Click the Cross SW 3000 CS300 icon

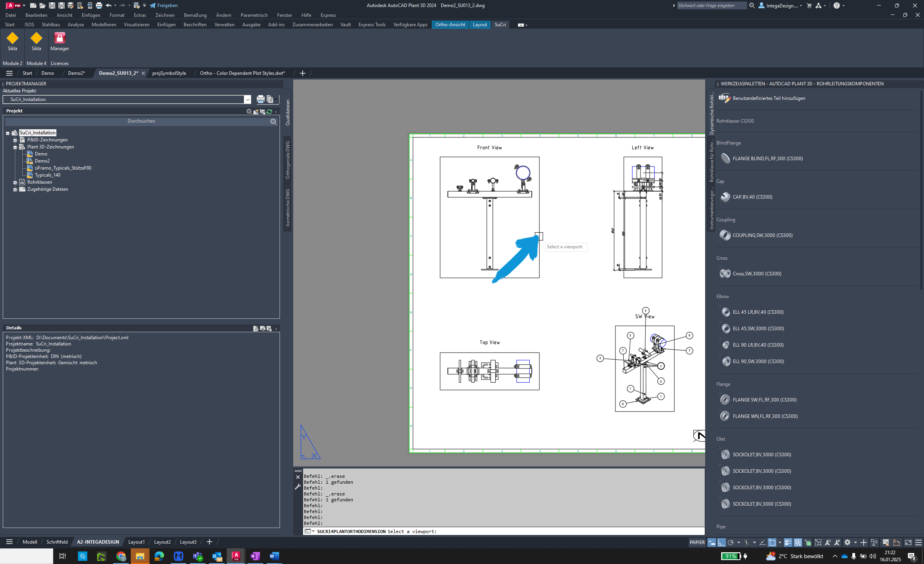725,273
